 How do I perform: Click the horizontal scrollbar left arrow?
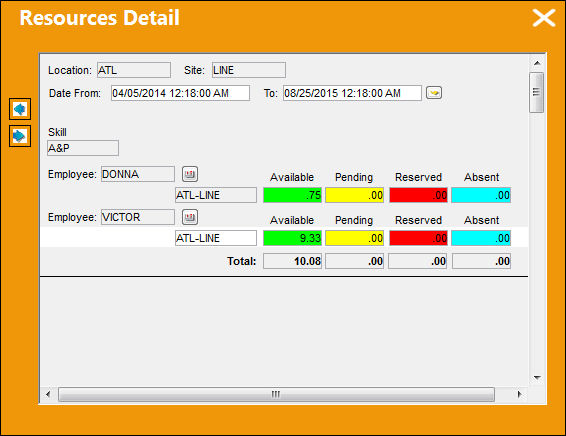click(x=48, y=394)
